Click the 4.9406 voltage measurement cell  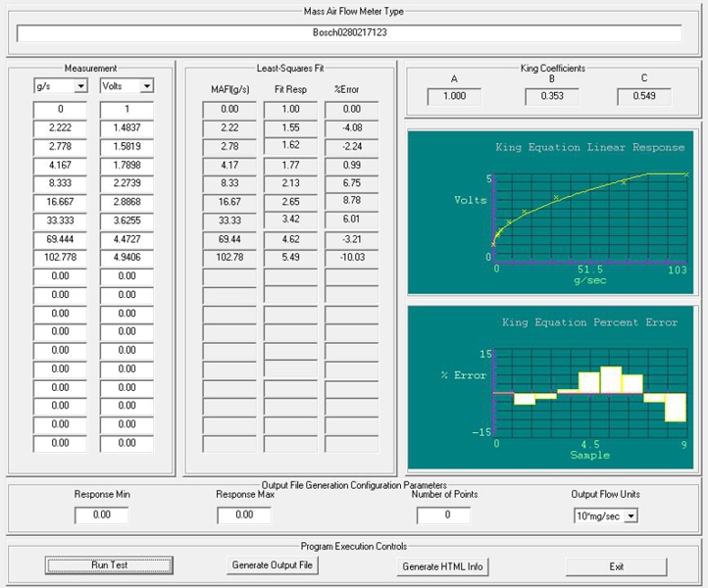126,258
